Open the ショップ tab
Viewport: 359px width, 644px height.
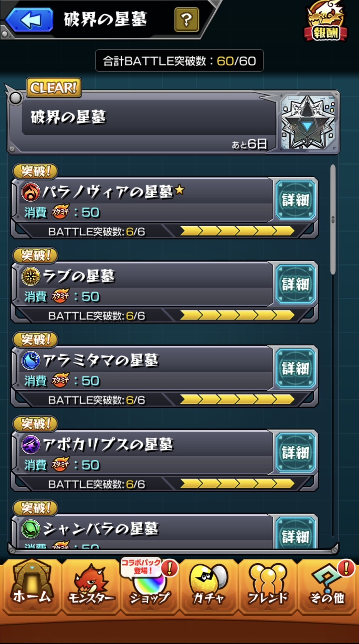click(x=149, y=586)
